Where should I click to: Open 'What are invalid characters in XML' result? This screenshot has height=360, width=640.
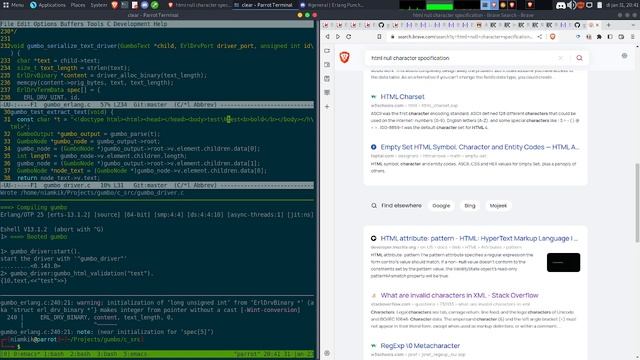(459, 295)
